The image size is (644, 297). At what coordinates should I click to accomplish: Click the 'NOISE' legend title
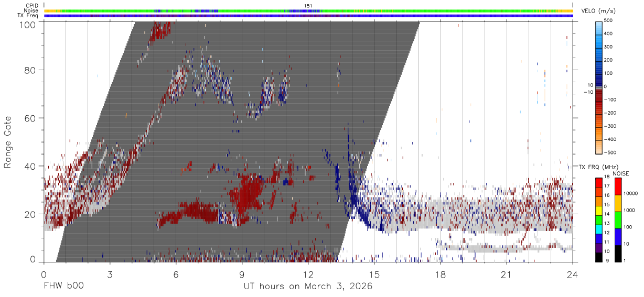pos(620,173)
